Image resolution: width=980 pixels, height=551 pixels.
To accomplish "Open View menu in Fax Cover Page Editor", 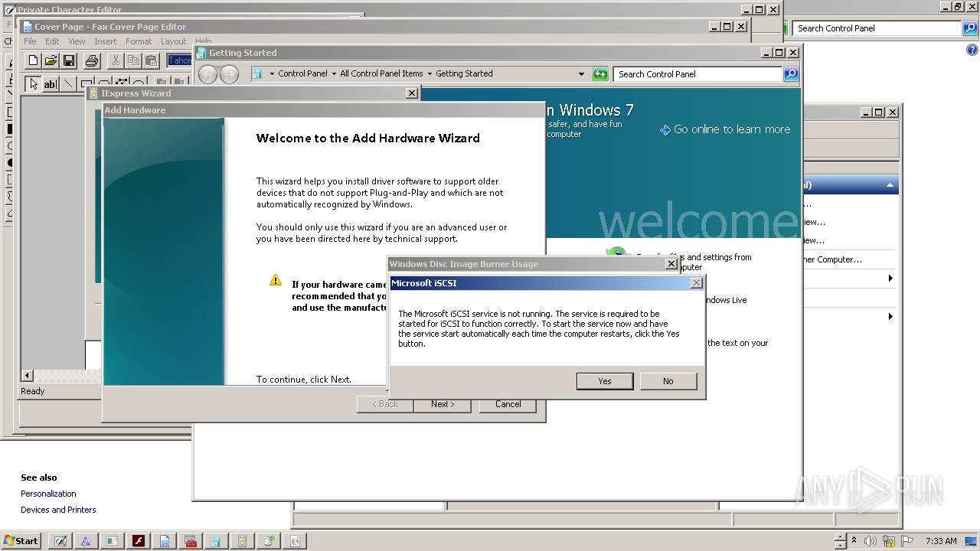I will 77,41.
